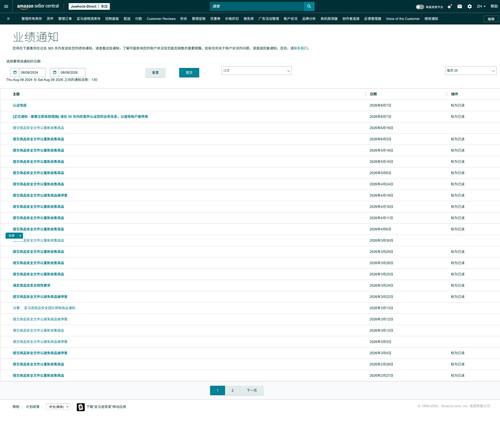Open the ZH language dropdown

pyautogui.click(x=481, y=6)
